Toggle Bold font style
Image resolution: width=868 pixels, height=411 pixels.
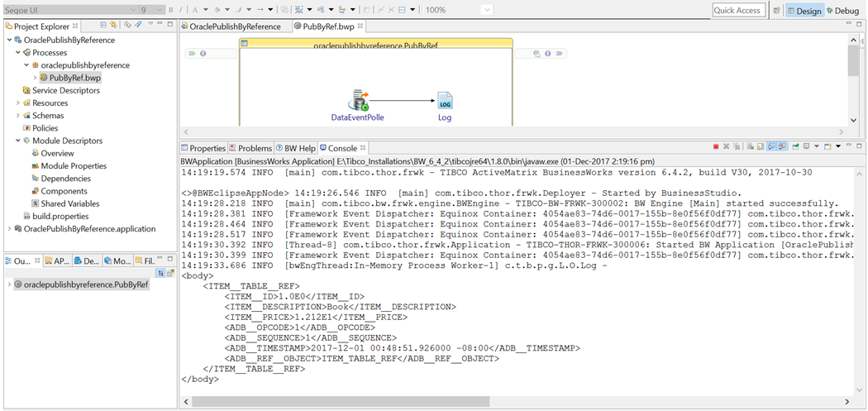[x=170, y=10]
